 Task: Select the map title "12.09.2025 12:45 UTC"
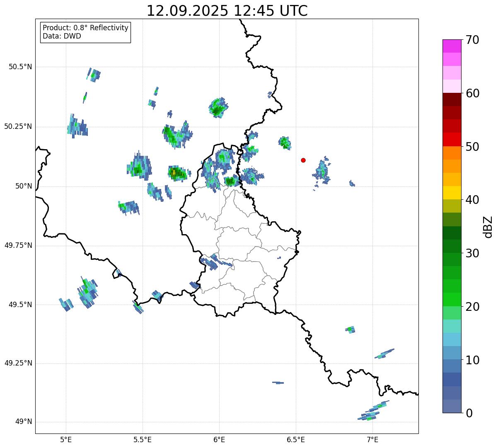(x=227, y=11)
